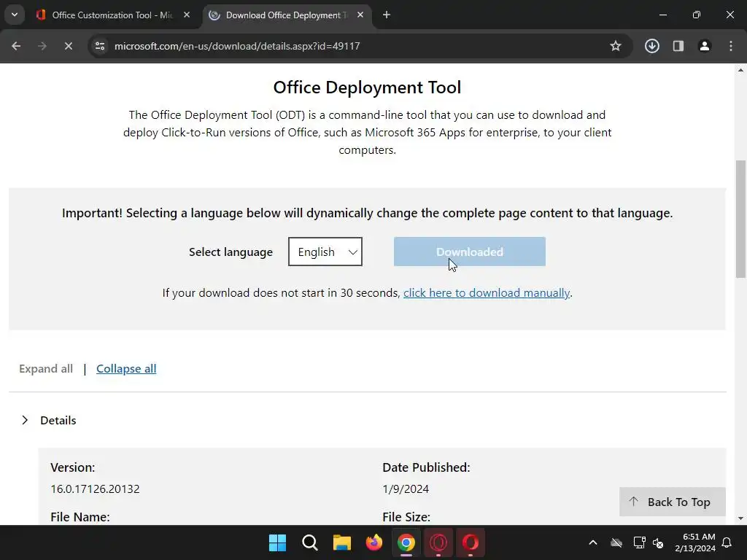Switch to Office Customization Tool tab
747x560 pixels.
pos(112,15)
